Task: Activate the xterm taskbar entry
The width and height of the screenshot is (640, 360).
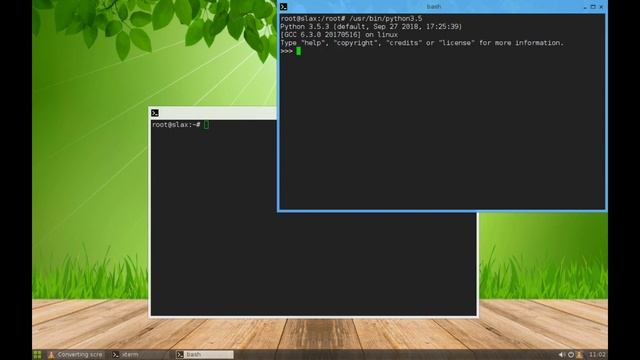Action: coord(141,355)
